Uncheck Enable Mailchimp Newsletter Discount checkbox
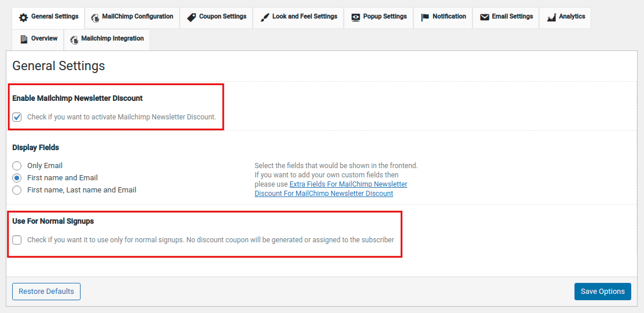This screenshot has height=313, width=644. 17,117
